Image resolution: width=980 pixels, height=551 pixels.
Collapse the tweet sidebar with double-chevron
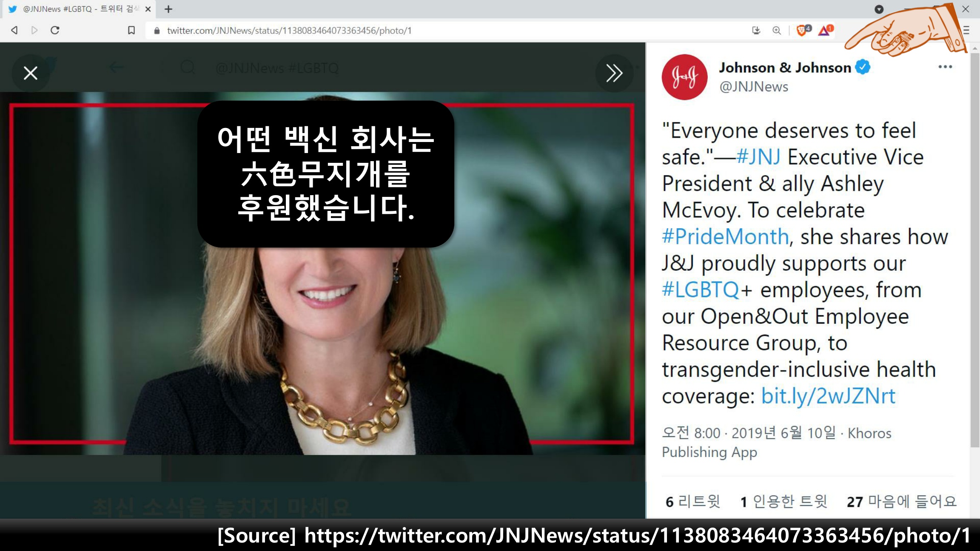614,73
